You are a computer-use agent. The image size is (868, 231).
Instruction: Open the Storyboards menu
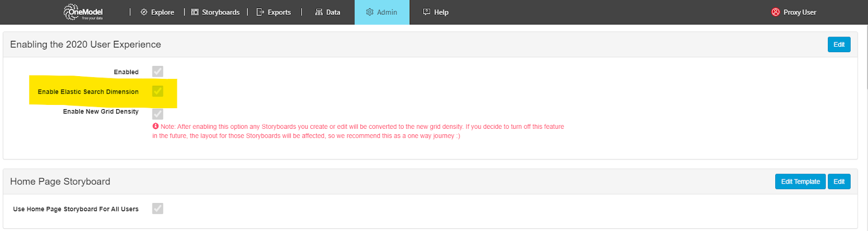click(215, 12)
